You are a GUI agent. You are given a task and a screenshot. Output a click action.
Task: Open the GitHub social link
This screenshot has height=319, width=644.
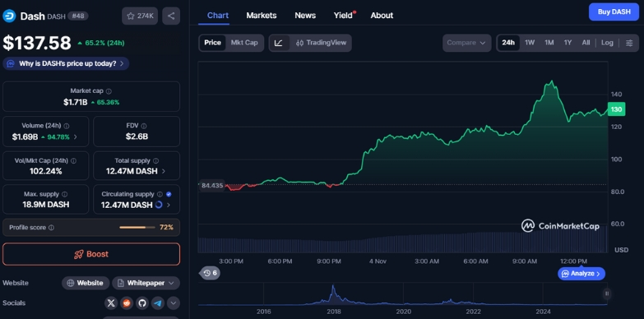pyautogui.click(x=142, y=303)
